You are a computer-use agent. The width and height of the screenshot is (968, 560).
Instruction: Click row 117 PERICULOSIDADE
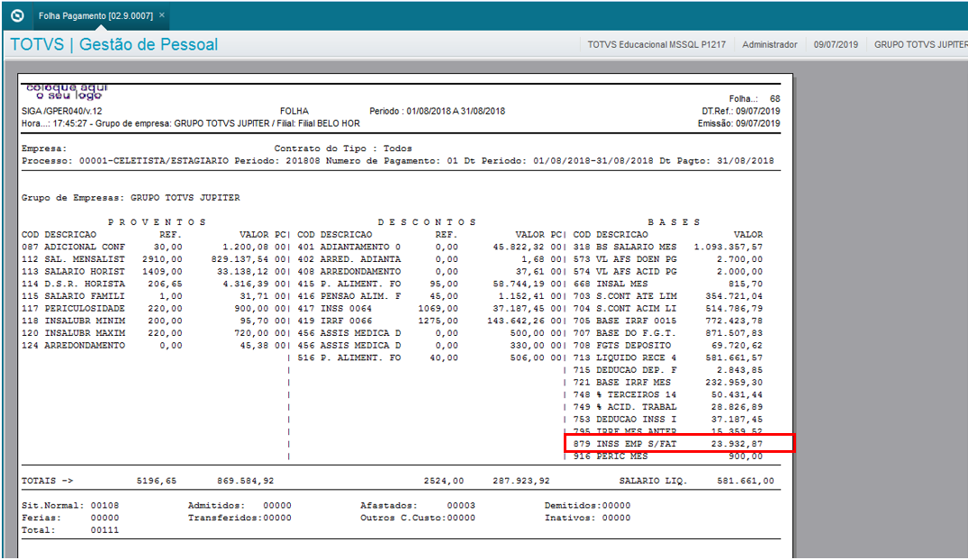[x=155, y=309]
